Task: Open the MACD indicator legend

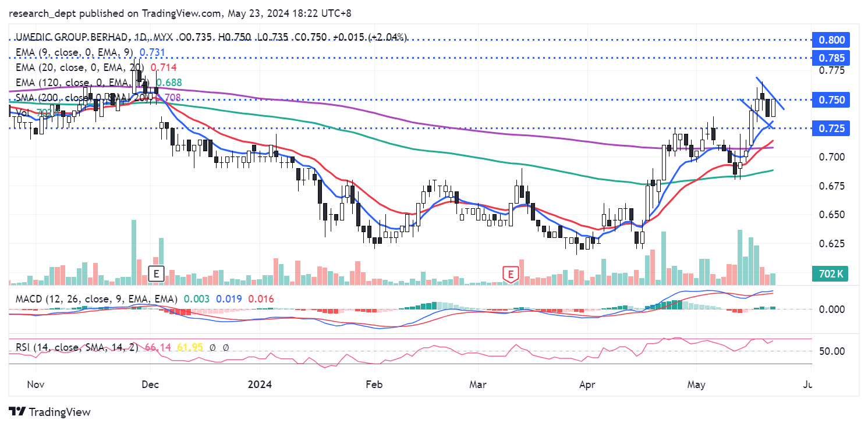Action: click(x=93, y=299)
